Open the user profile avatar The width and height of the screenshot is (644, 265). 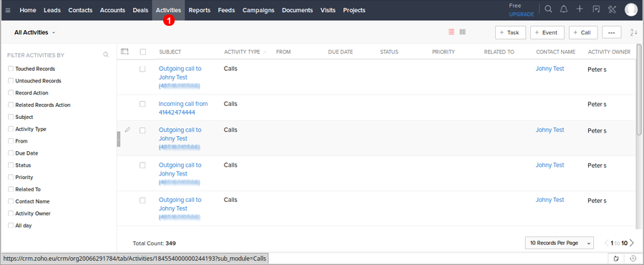click(x=631, y=9)
